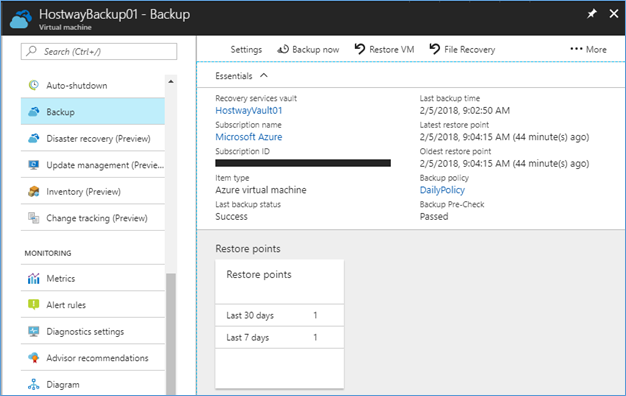Click the search magnifier icon

pyautogui.click(x=31, y=51)
